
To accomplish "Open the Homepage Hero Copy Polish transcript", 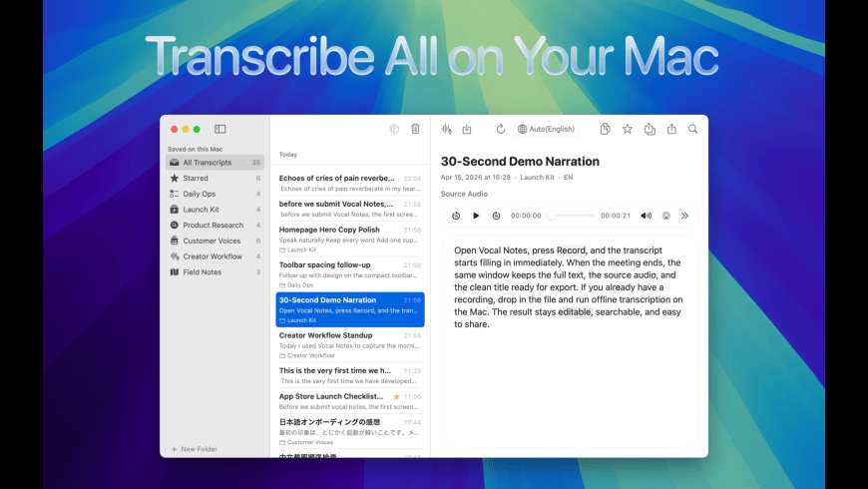I will [x=350, y=240].
